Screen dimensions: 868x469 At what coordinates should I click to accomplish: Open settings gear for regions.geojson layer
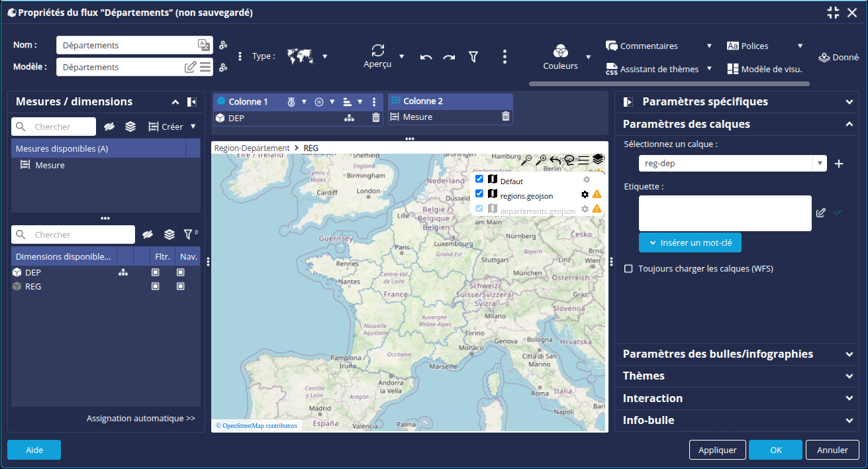tap(585, 195)
